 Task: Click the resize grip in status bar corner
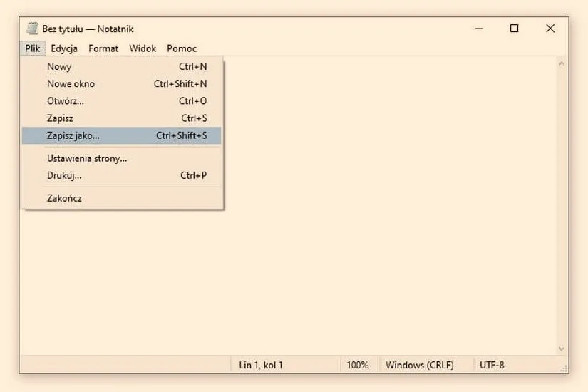[564, 368]
